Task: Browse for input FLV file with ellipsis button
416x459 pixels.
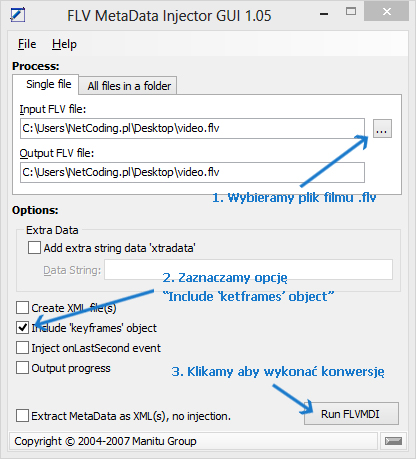Action: pyautogui.click(x=382, y=128)
